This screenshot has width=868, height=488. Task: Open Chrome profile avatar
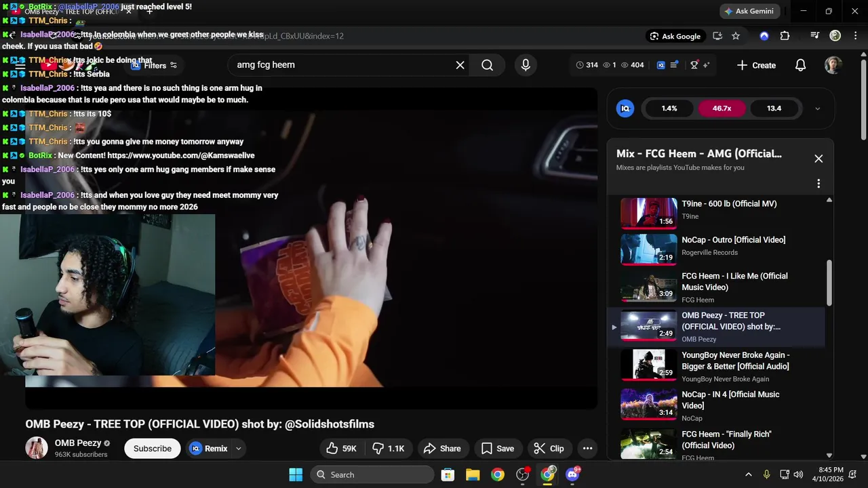(835, 36)
